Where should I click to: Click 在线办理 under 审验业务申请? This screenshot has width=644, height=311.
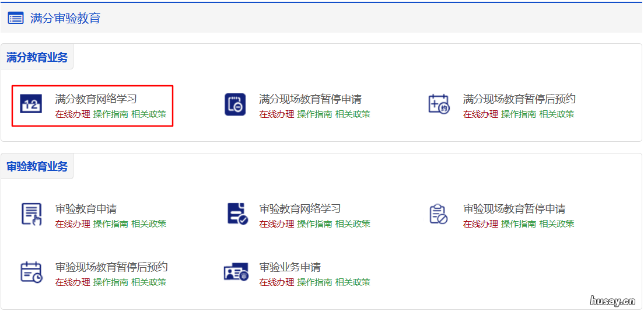[x=276, y=282]
